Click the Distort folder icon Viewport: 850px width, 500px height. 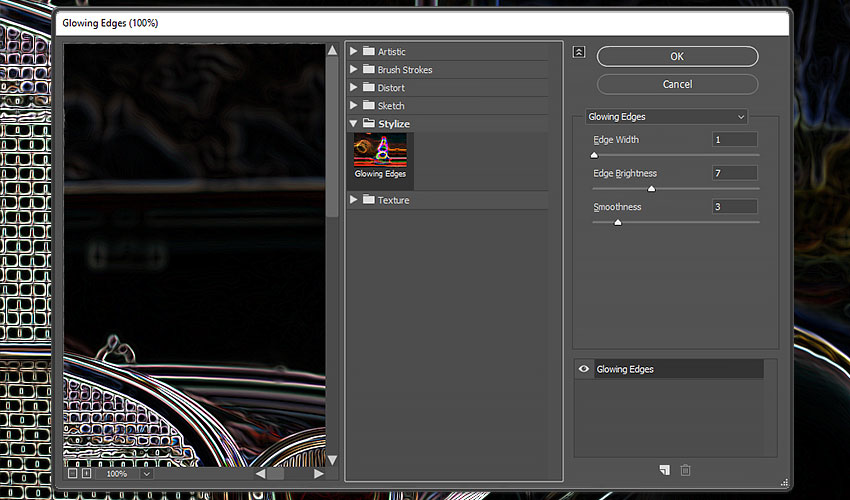(369, 87)
